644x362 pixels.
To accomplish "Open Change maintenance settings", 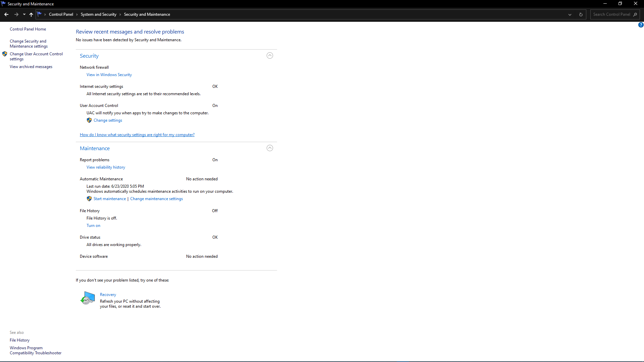I will [156, 199].
